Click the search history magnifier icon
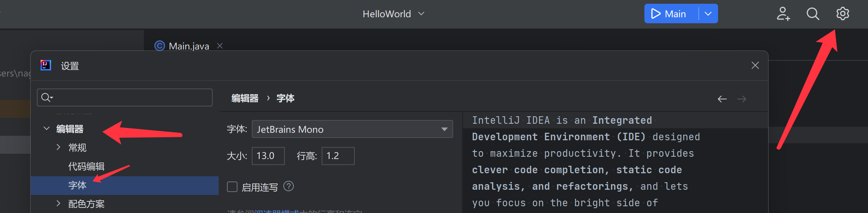868x213 pixels. [47, 97]
